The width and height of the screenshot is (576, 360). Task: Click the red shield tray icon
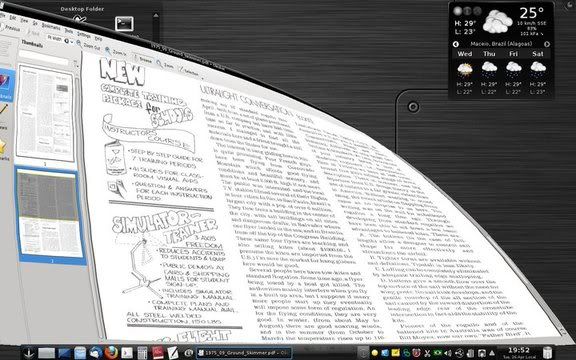click(x=416, y=353)
